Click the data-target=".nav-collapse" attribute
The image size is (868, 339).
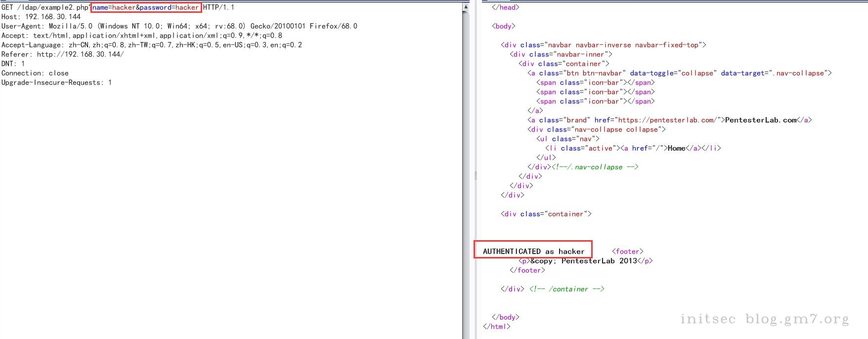(773, 73)
